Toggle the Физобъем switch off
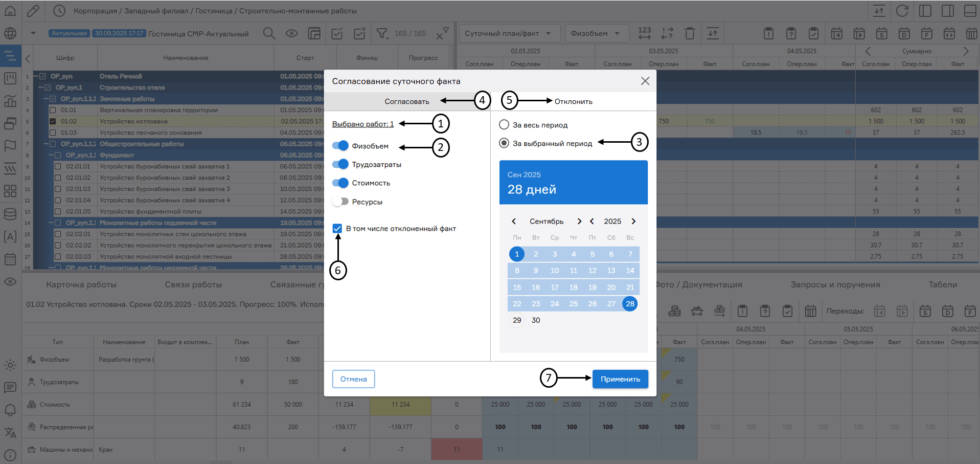Viewport: 980px width, 464px height. [340, 146]
